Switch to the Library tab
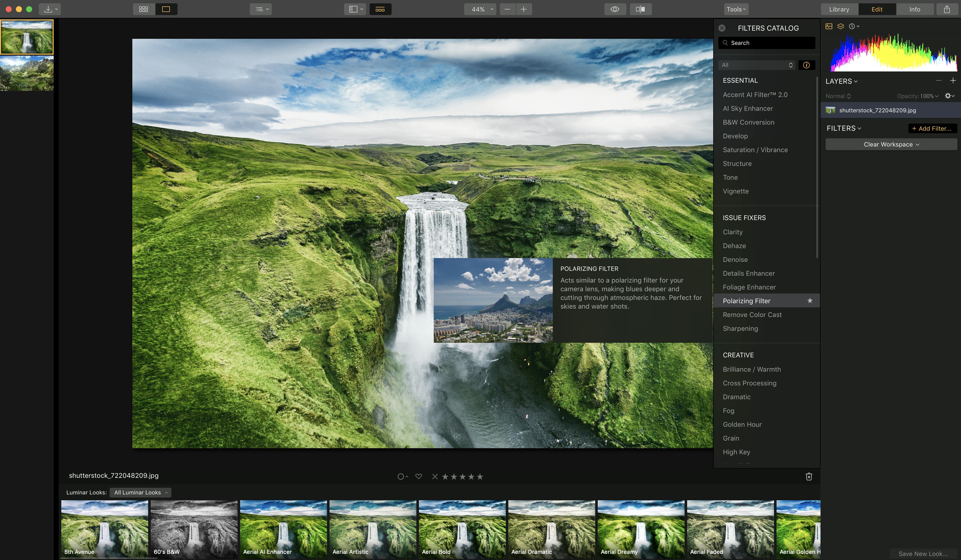This screenshot has width=961, height=560. click(839, 9)
